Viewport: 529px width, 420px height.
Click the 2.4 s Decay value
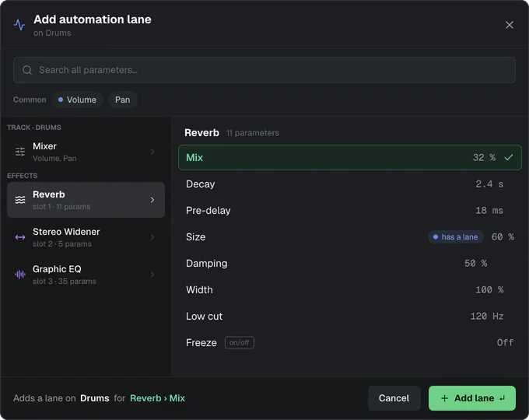(489, 184)
